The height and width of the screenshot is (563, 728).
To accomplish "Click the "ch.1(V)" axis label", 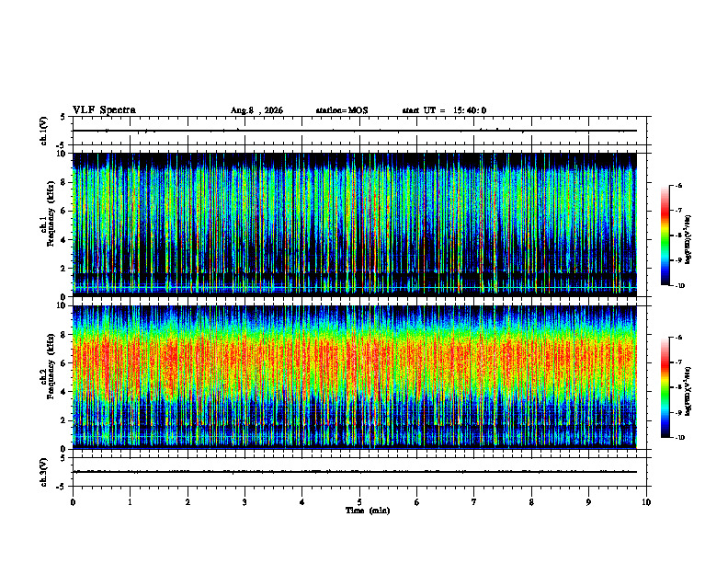I will coord(44,131).
